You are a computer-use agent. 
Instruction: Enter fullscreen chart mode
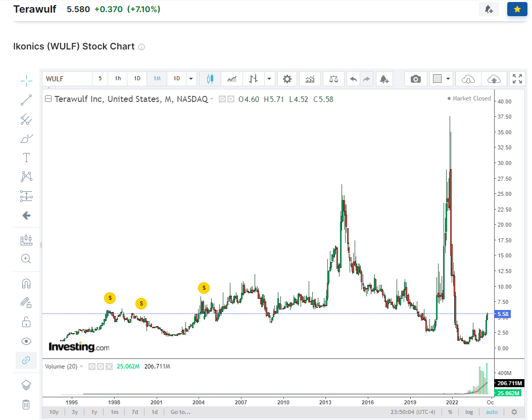(517, 79)
